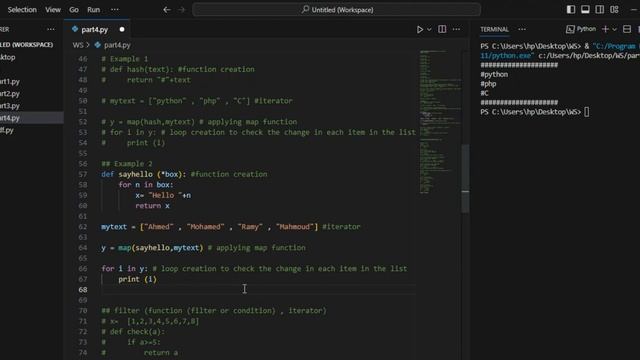The image size is (640, 360).
Task: Click the mytext list assignment line 62
Action: 231,227
